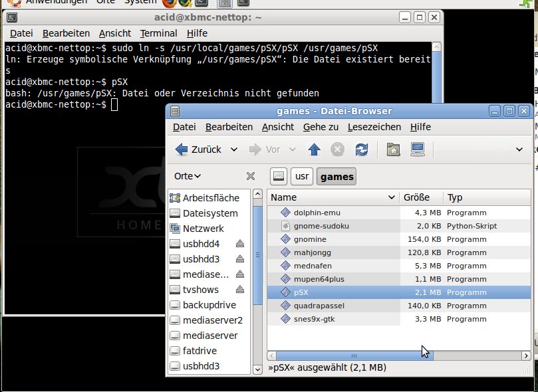538x392 pixels.
Task: Open the Orte sidebar type dropdown
Action: click(x=188, y=176)
